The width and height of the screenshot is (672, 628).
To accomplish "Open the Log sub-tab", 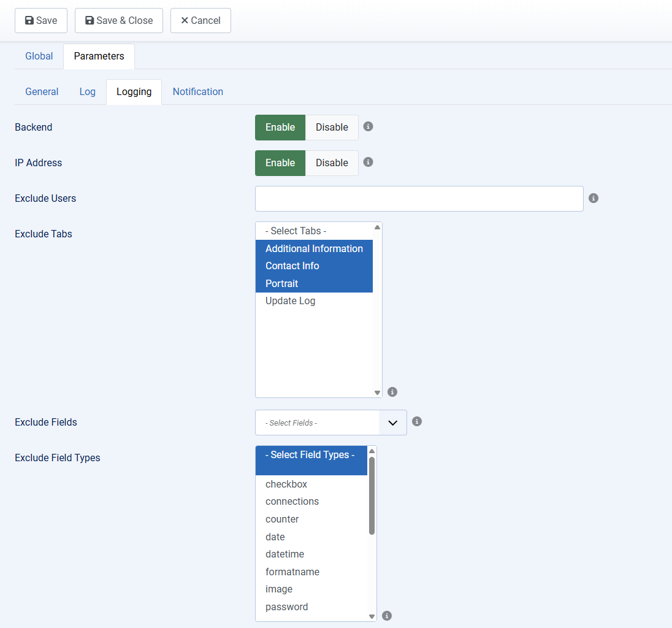I will point(88,92).
